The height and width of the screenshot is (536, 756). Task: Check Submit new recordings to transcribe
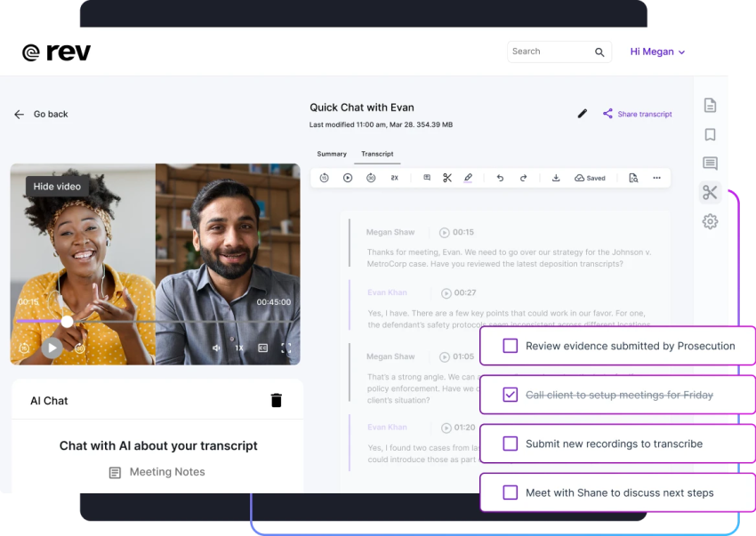point(511,444)
